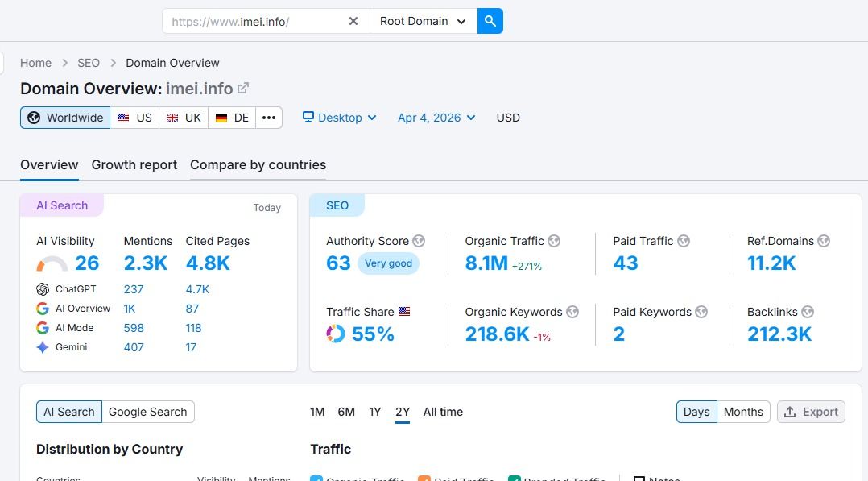Select the Worldwide region filter
The width and height of the screenshot is (868, 481).
(65, 118)
